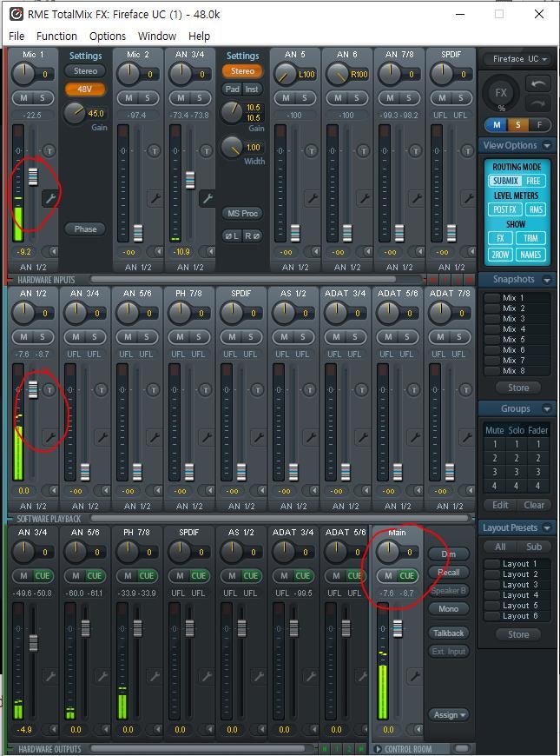Click the undo arrow icon
The height and width of the screenshot is (756, 560).
(537, 84)
